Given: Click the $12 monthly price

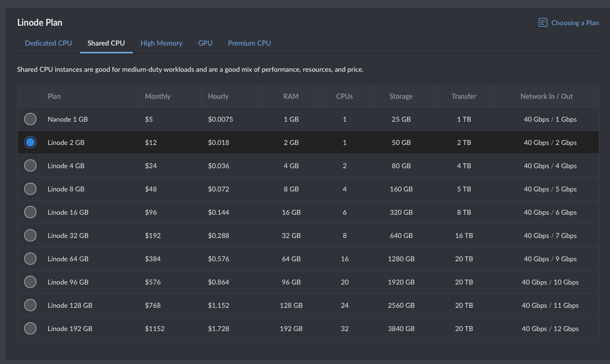Looking at the screenshot, I should click(x=151, y=142).
